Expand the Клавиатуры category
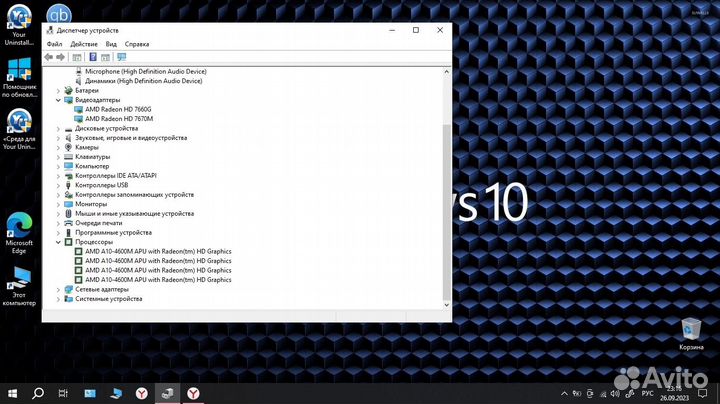 [58, 157]
